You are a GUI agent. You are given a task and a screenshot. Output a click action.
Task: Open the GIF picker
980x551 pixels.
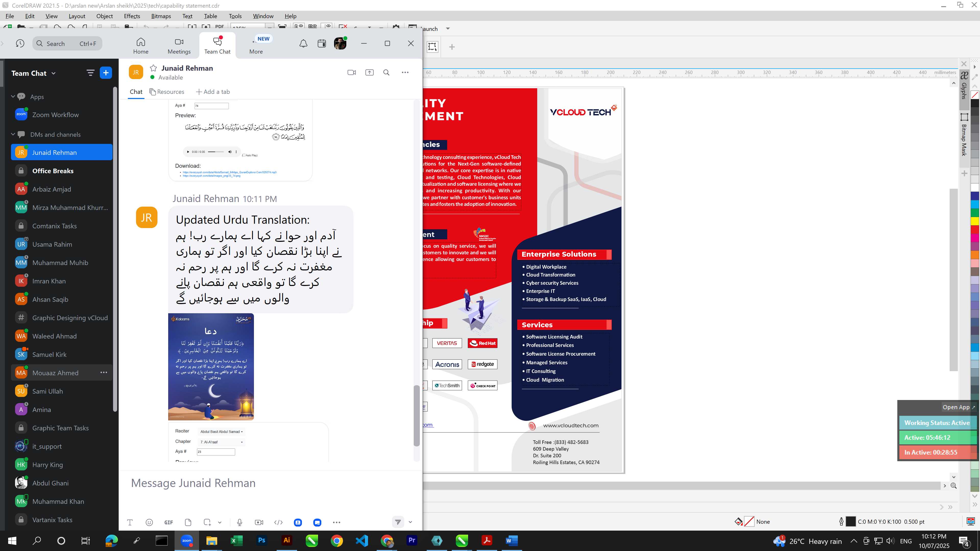pyautogui.click(x=168, y=522)
